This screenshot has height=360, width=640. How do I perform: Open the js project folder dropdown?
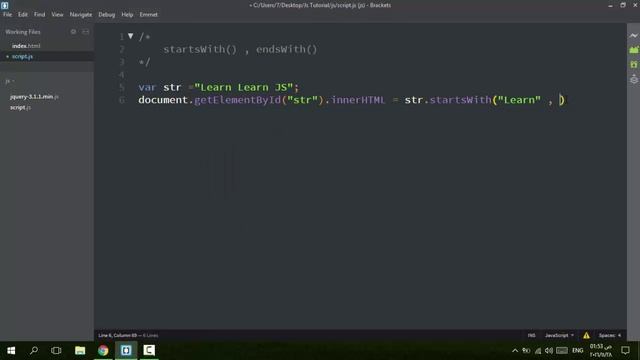pos(10,81)
